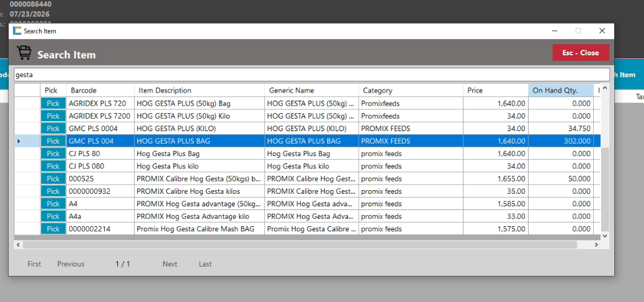Screen dimensions: 644x302
Task: Sort by Category column header
Action: click(x=411, y=91)
